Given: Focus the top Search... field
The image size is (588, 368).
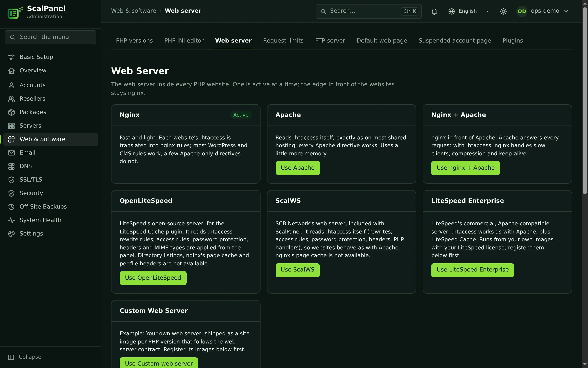Looking at the screenshot, I should [368, 11].
